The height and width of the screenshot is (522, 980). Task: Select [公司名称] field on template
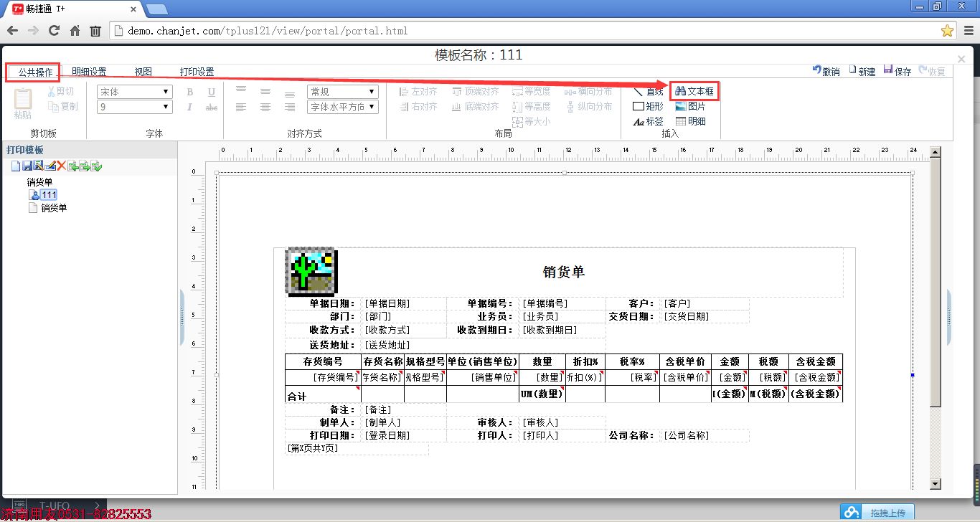click(x=705, y=435)
